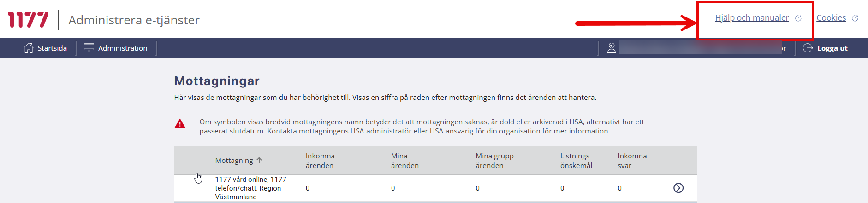Open the Hjälp och manualer link

(752, 18)
